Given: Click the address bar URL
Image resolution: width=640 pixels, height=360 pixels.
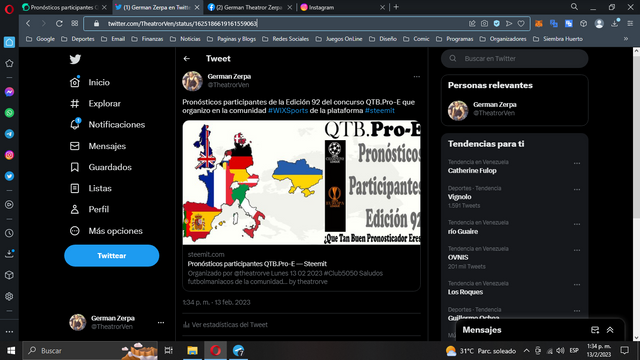Looking at the screenshot, I should [182, 24].
